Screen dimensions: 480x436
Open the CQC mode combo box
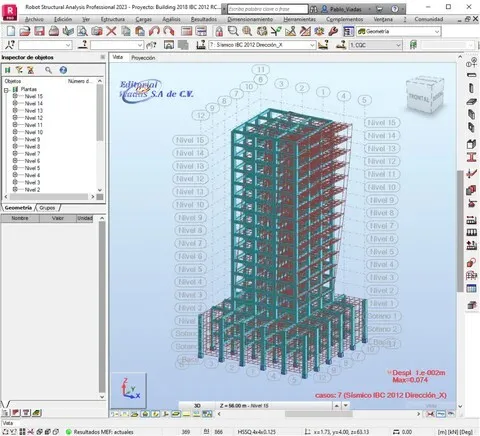pos(375,45)
